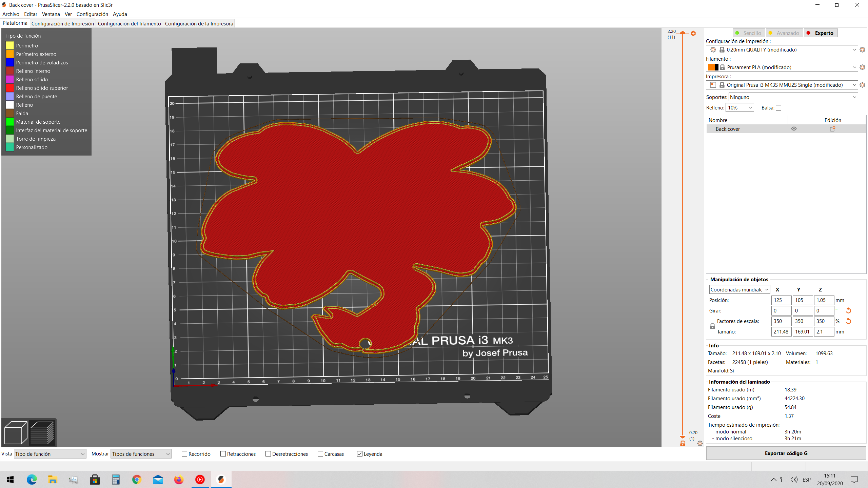The image size is (868, 488).
Task: Reset rotation with the orange arrow icon
Action: (x=849, y=310)
